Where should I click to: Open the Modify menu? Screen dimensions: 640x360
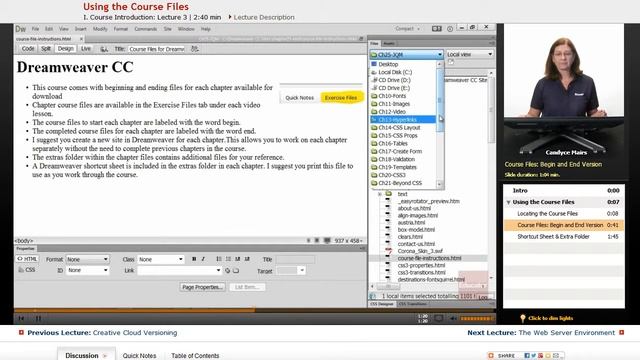100,29
